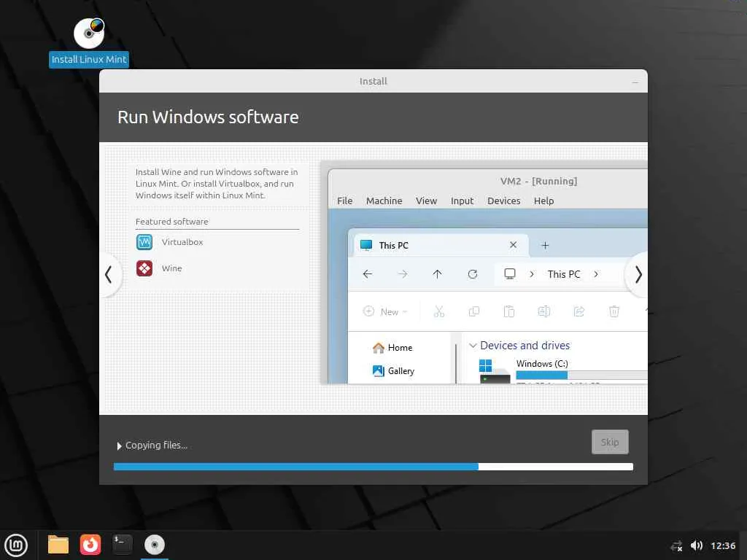Open the Help menu in VM2 window
The image size is (747, 560).
[543, 201]
